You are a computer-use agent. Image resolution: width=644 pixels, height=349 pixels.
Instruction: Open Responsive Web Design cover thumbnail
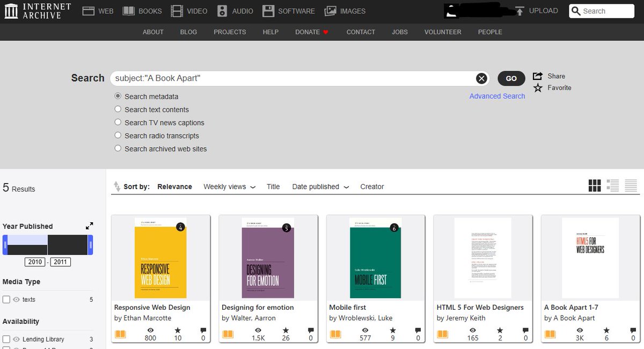click(160, 258)
